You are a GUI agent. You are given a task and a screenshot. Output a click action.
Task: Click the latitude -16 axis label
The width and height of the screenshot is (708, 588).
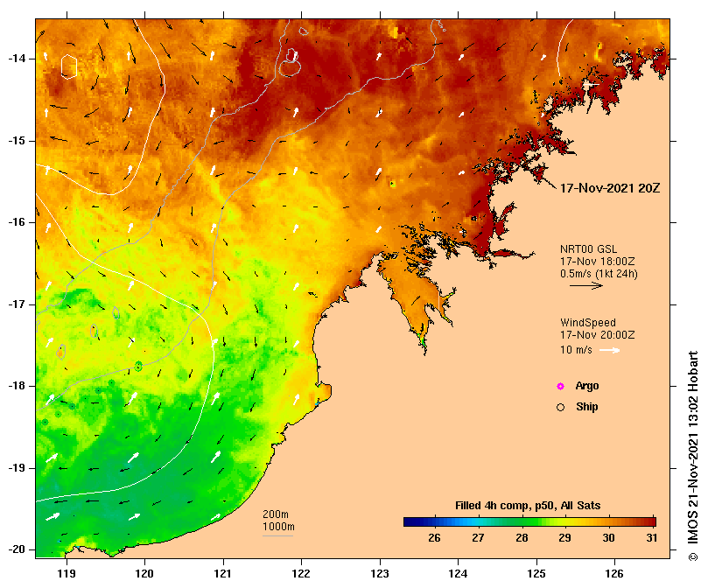coord(17,222)
